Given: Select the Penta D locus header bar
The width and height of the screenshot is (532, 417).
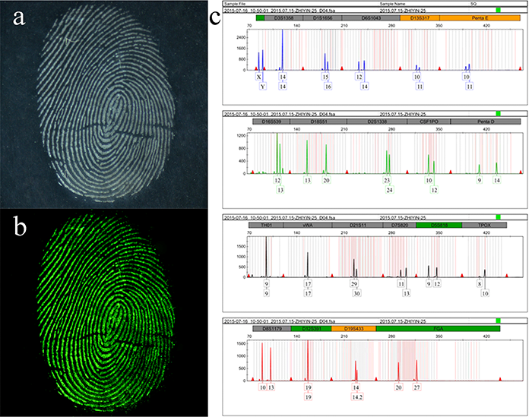Looking at the screenshot, I should point(486,122).
